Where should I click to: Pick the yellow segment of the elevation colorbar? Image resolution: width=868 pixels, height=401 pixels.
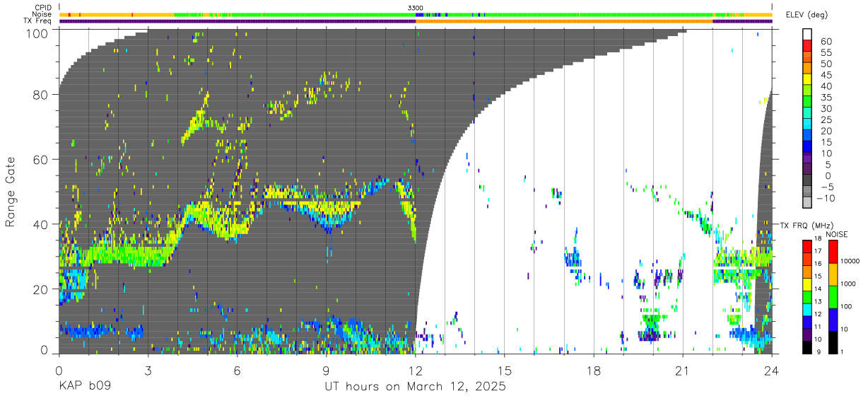click(x=807, y=81)
